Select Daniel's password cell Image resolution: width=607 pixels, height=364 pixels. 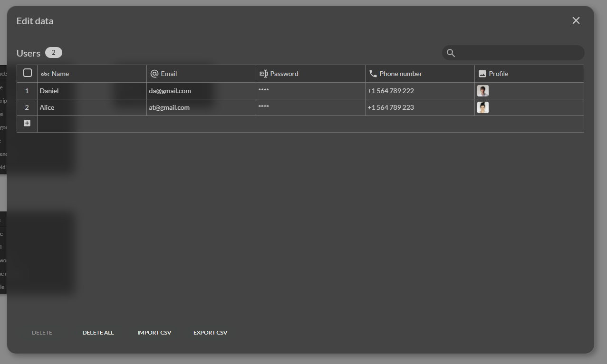(x=311, y=91)
